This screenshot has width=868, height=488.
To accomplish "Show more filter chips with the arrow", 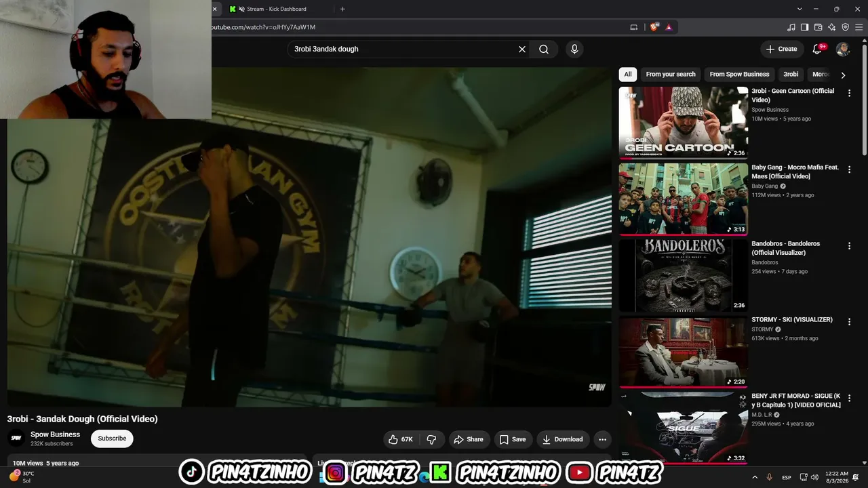I will coord(843,75).
